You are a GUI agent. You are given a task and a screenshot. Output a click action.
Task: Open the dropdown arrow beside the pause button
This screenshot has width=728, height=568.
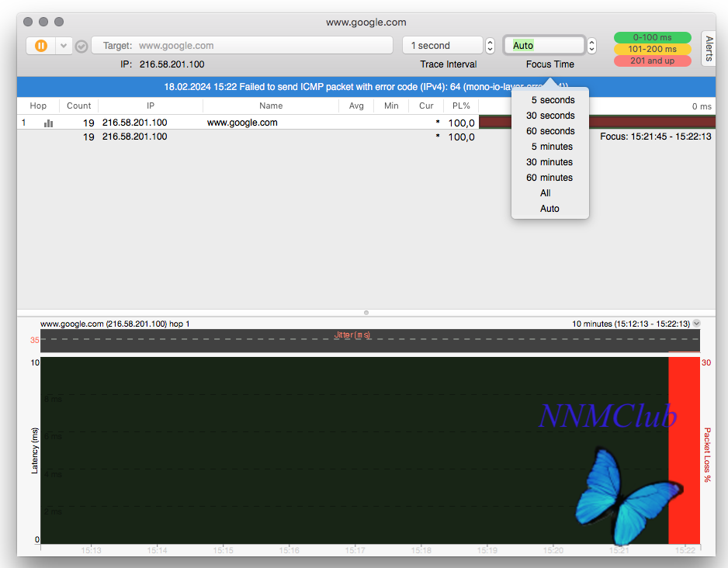pos(64,46)
